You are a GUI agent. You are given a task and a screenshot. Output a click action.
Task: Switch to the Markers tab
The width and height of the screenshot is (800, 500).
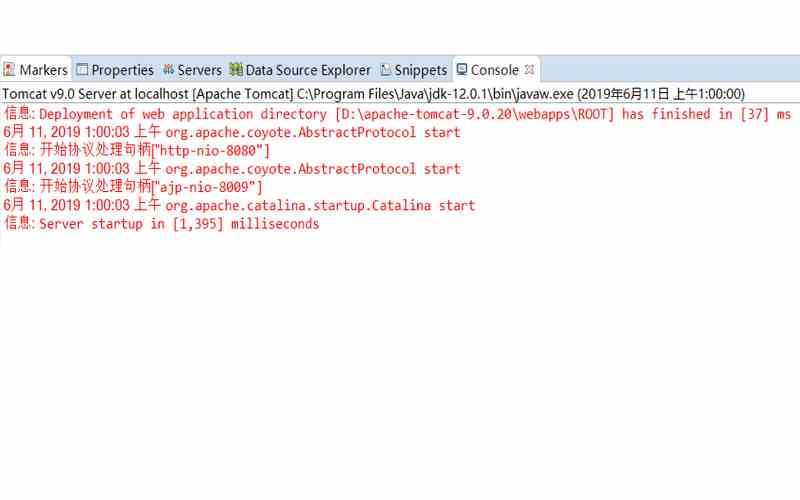click(x=36, y=70)
